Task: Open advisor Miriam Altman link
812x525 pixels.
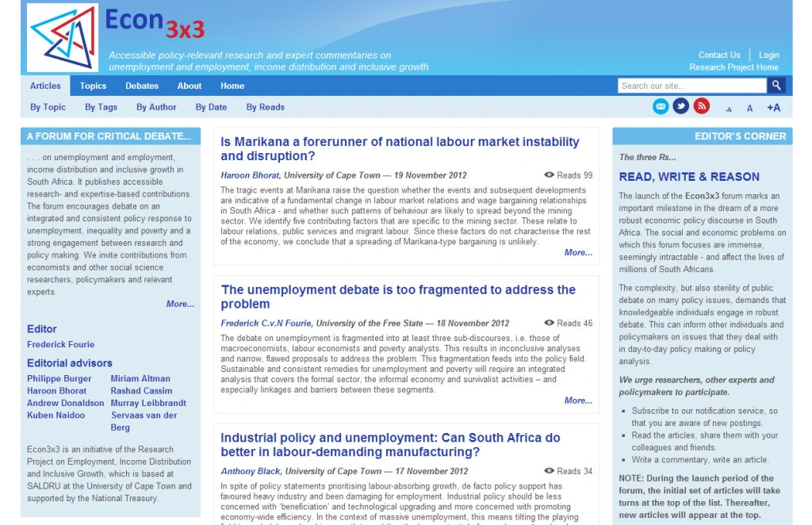Action: click(140, 378)
